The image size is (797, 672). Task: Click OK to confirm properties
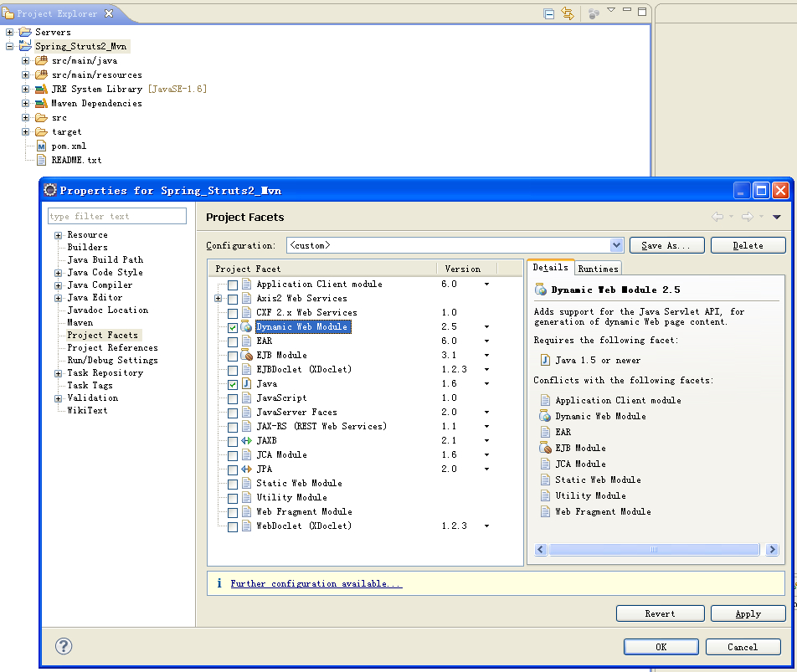point(661,647)
